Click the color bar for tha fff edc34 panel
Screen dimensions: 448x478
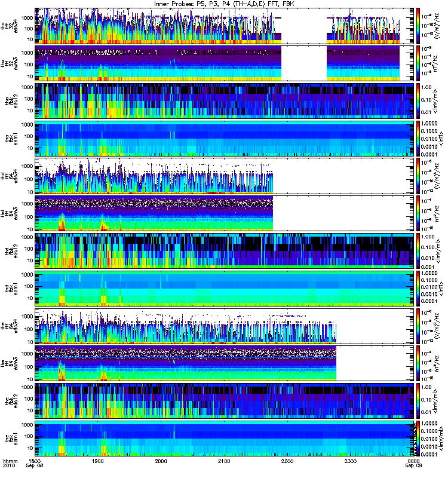(x=418, y=26)
